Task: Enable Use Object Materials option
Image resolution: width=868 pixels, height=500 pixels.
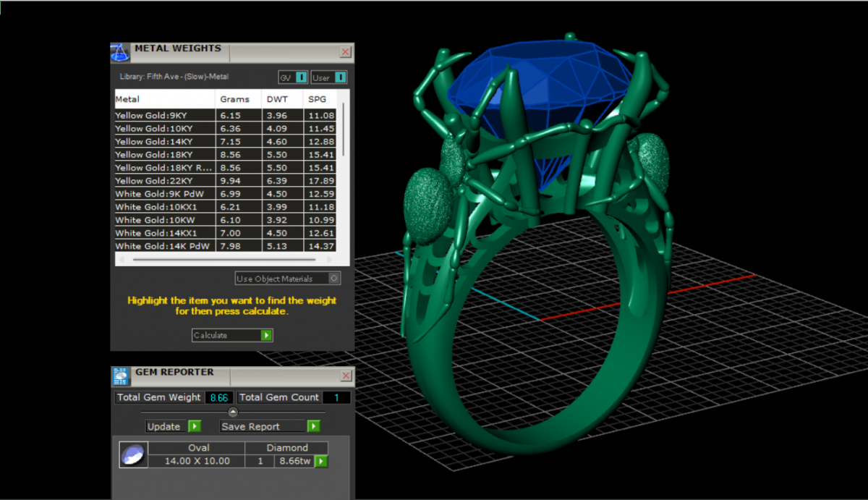Action: tap(333, 279)
